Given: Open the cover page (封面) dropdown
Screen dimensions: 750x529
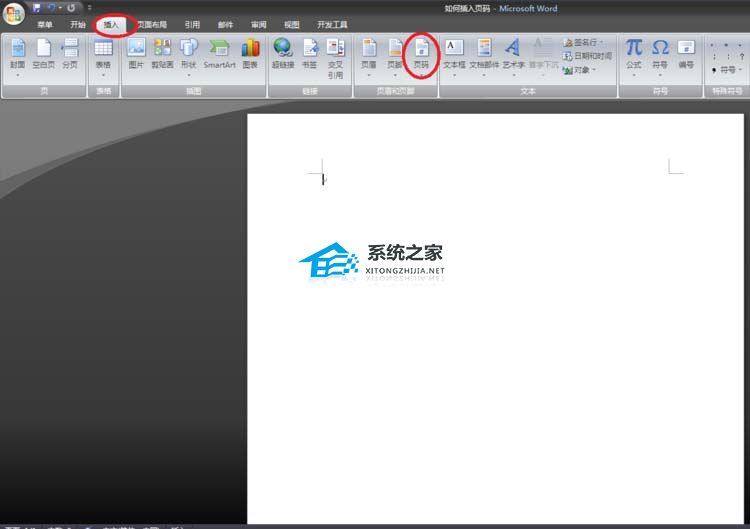Looking at the screenshot, I should click(17, 55).
